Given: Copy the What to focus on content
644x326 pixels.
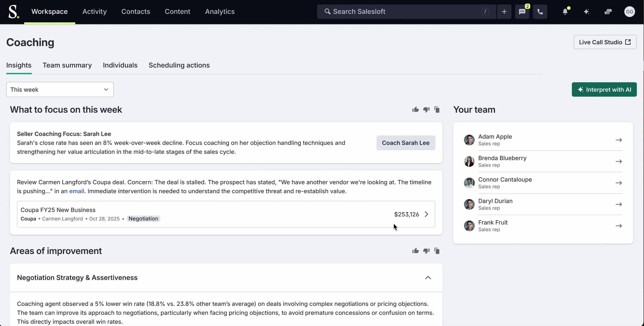Looking at the screenshot, I should tap(437, 110).
